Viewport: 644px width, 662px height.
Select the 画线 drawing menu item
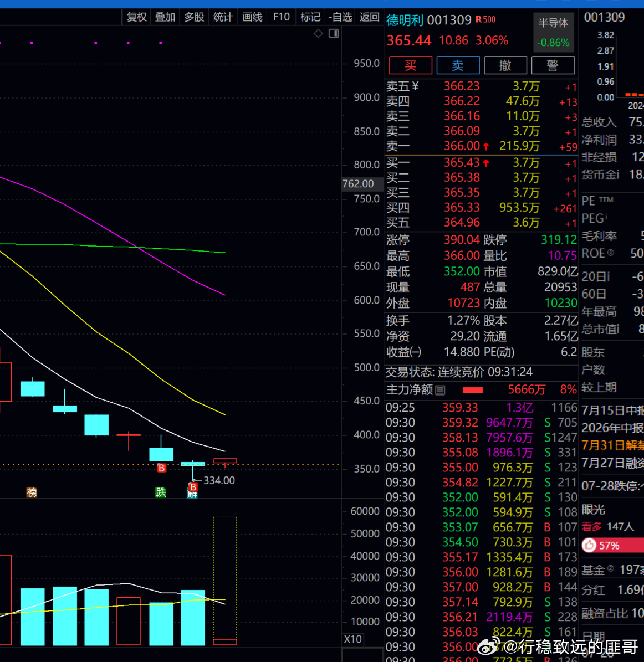click(253, 17)
